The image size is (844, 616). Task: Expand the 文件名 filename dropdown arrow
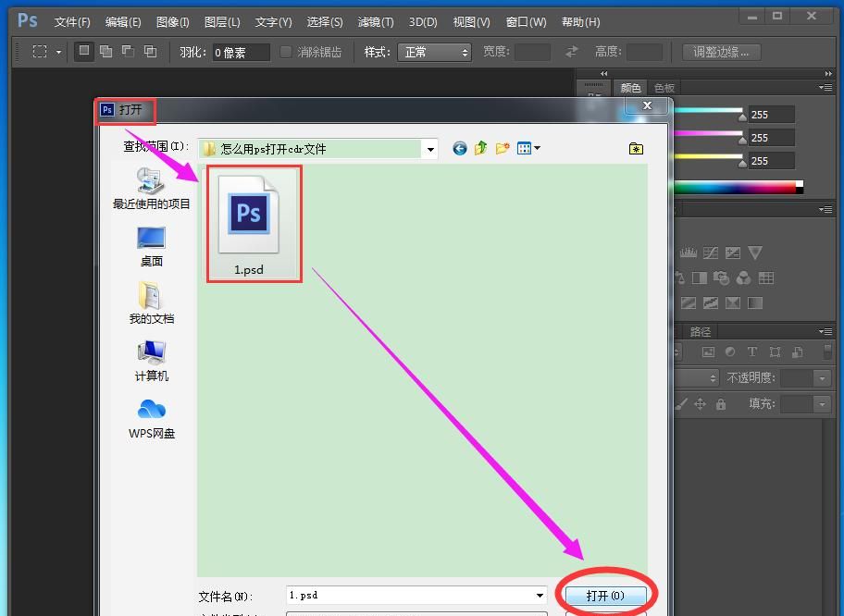540,595
